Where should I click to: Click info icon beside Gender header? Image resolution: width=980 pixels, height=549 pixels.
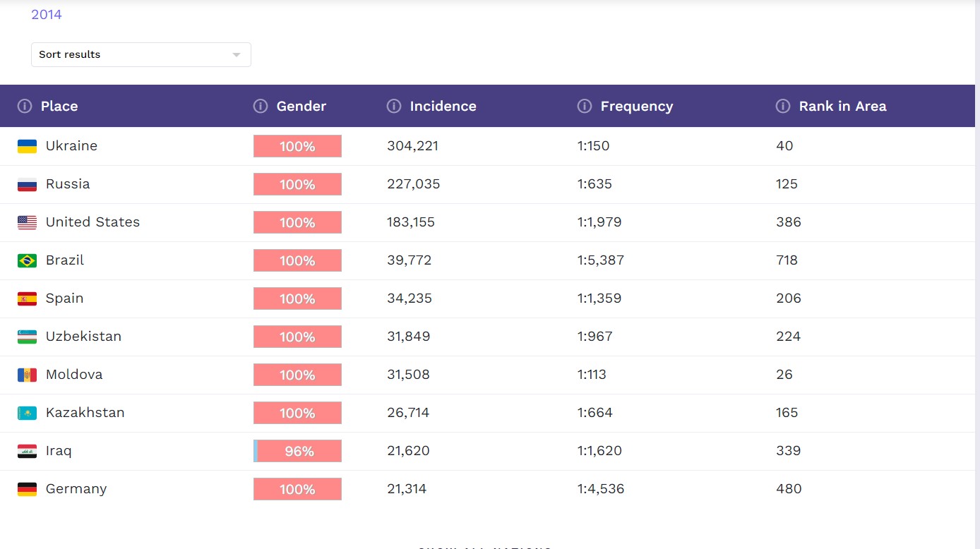tap(261, 106)
